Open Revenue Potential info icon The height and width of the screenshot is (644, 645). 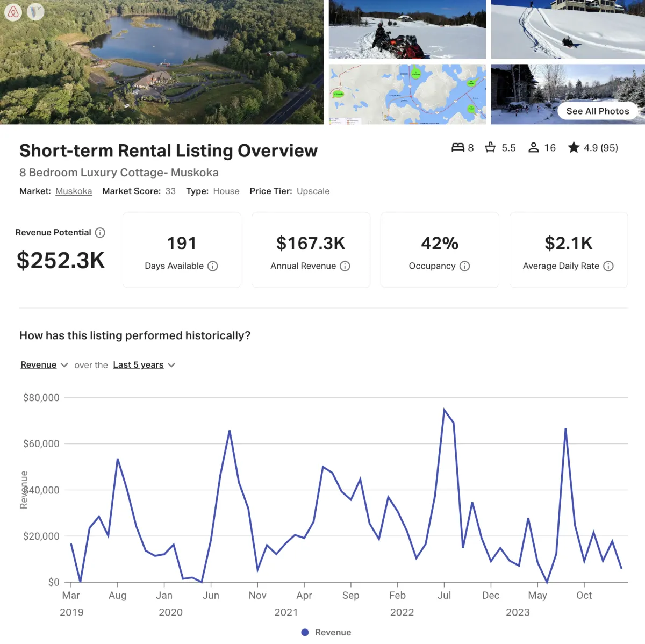click(100, 233)
